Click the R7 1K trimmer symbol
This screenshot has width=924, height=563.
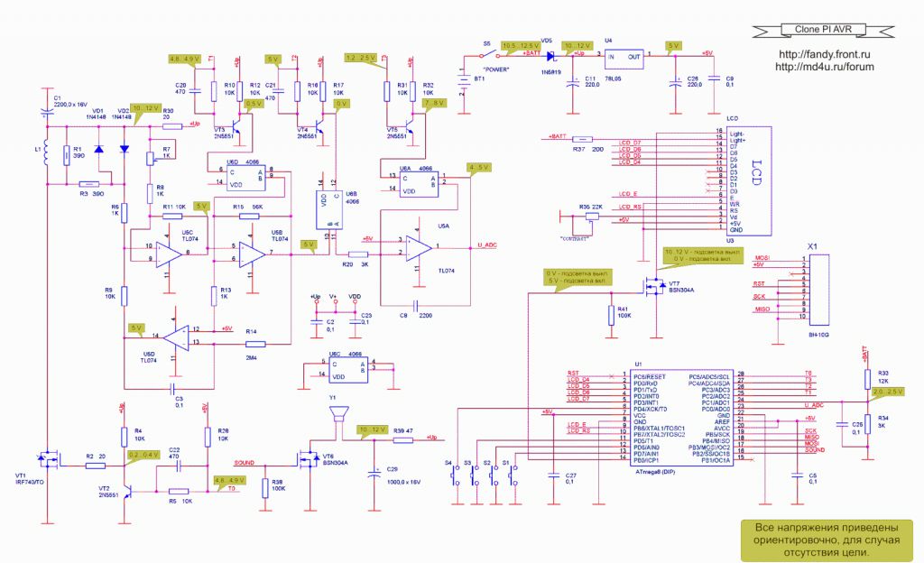[x=151, y=157]
